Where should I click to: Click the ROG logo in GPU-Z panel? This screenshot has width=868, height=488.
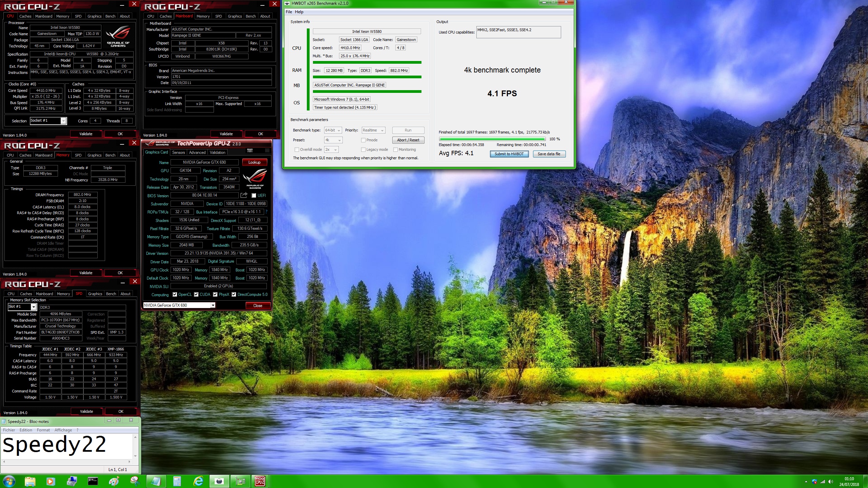click(255, 178)
